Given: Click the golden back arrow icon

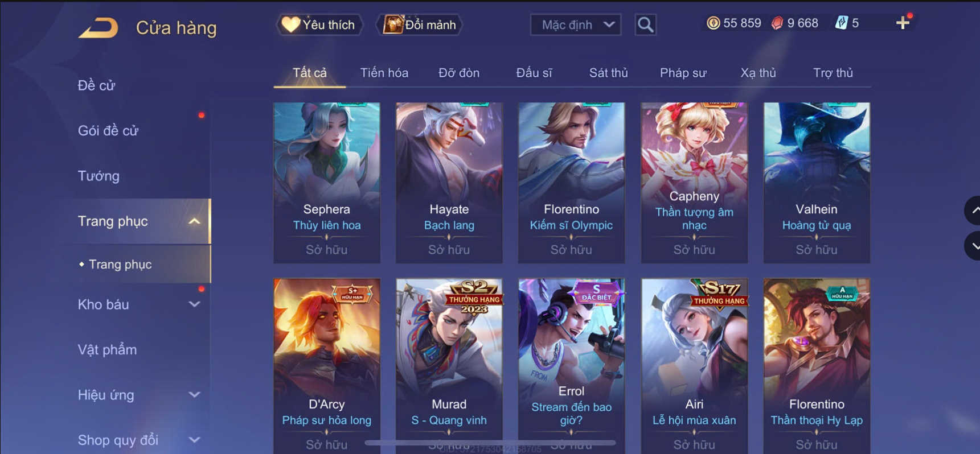Looking at the screenshot, I should (x=98, y=27).
